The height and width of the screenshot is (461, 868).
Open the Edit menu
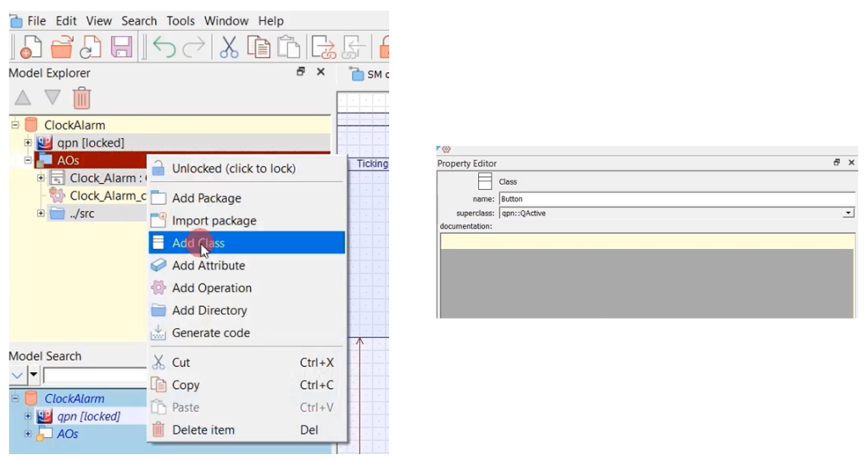pos(66,21)
